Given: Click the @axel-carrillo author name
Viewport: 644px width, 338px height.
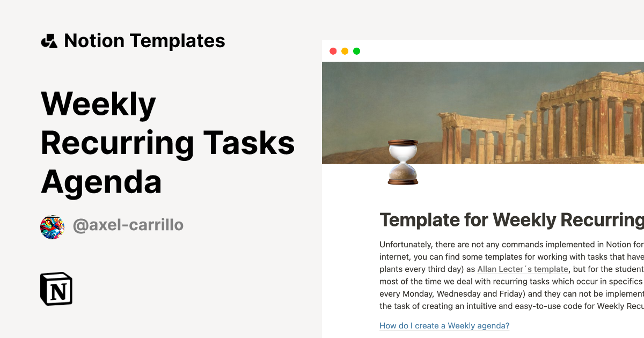Looking at the screenshot, I should coord(129,225).
